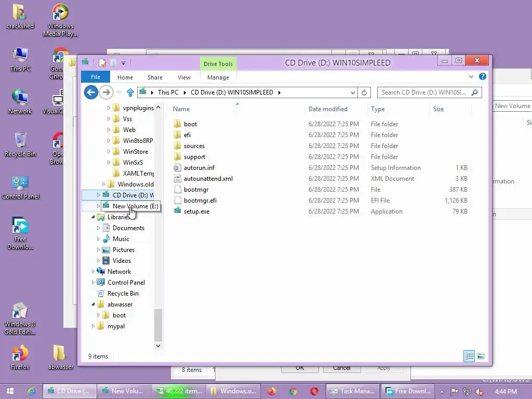Sort by the Date modified column header
The image size is (532, 399).
[336, 109]
